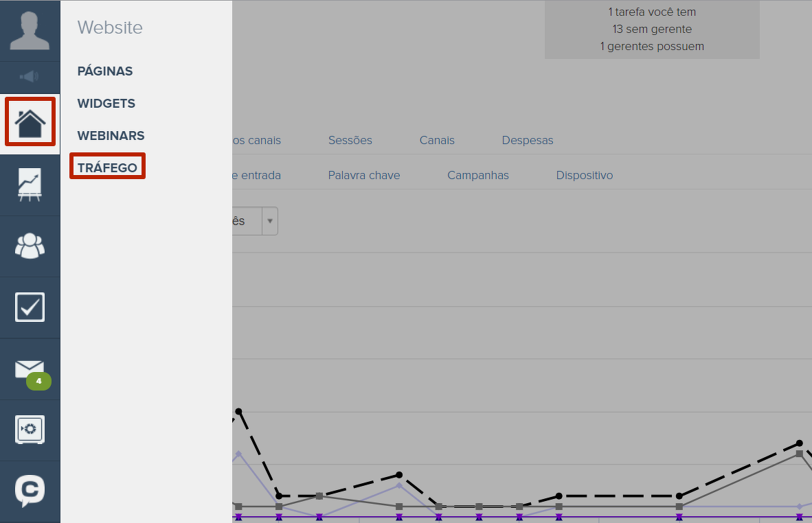Click the Palavra chave link
Viewport: 812px width, 523px height.
364,175
